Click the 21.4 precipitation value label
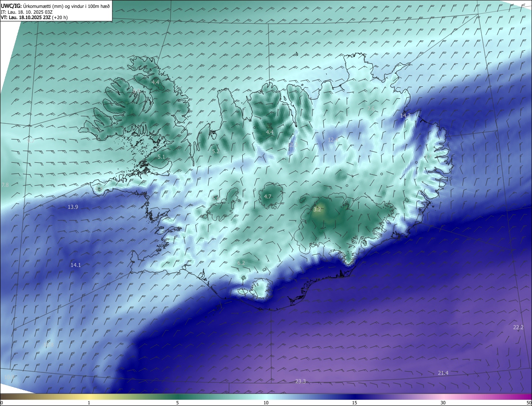 (x=443, y=373)
